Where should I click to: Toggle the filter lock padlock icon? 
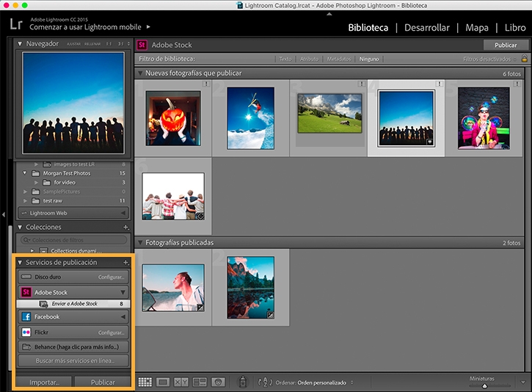click(524, 59)
